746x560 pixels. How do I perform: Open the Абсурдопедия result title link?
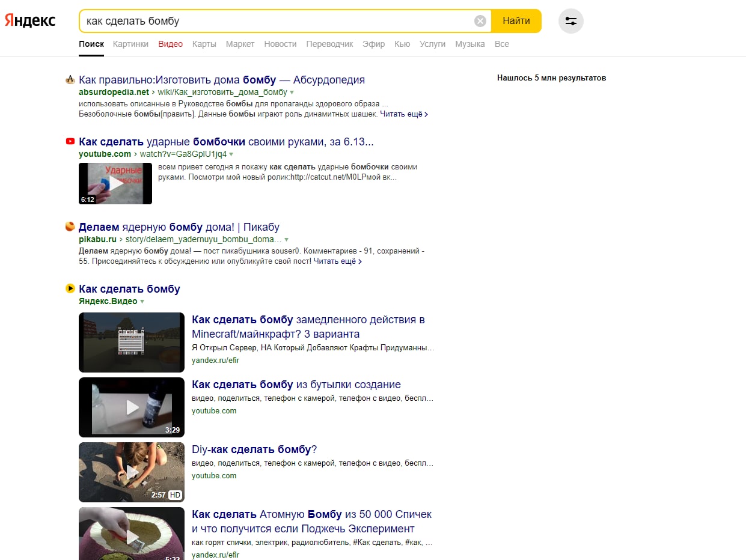pyautogui.click(x=222, y=80)
